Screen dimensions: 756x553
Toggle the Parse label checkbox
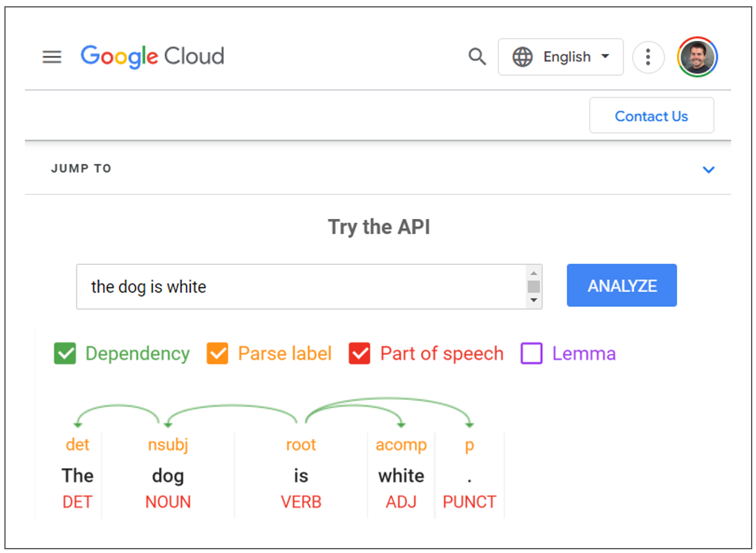pos(218,353)
